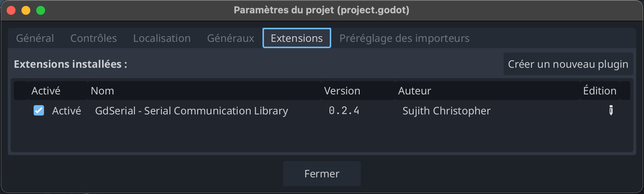Disable the GdSerial plugin checkbox
Screen dimensions: 644x194
pyautogui.click(x=39, y=110)
